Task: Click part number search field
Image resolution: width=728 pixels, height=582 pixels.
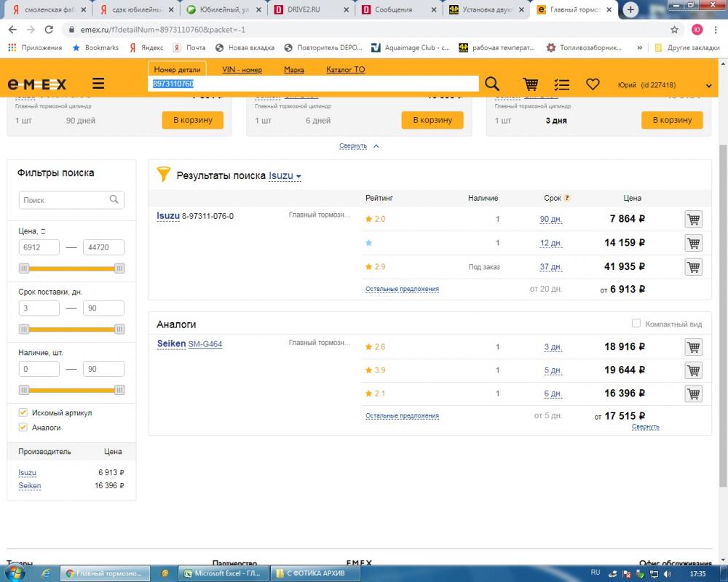Action: tap(313, 84)
